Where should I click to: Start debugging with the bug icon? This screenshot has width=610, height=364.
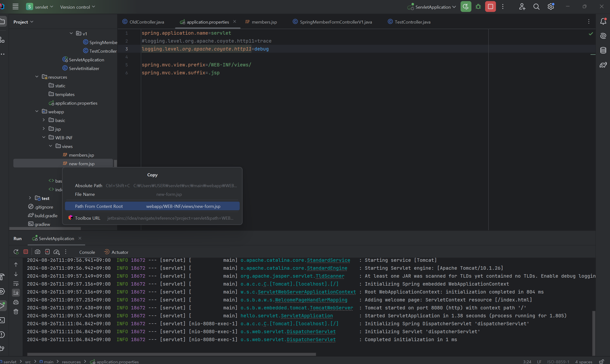(x=478, y=7)
